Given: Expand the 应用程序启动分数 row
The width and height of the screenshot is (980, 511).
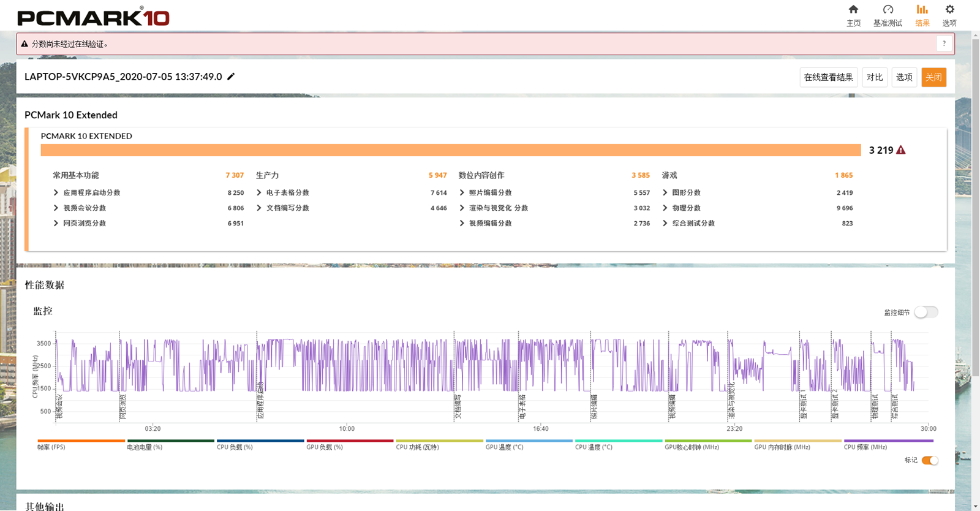Looking at the screenshot, I should pos(56,192).
